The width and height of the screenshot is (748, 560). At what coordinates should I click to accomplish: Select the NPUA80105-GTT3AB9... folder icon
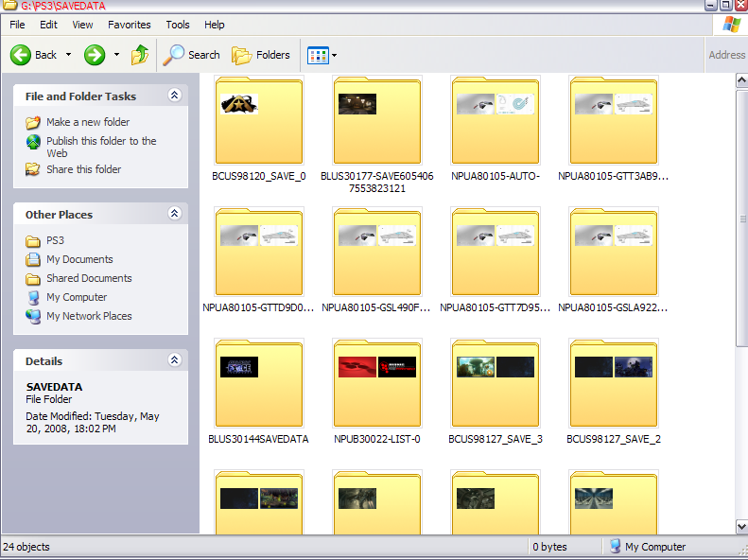614,120
